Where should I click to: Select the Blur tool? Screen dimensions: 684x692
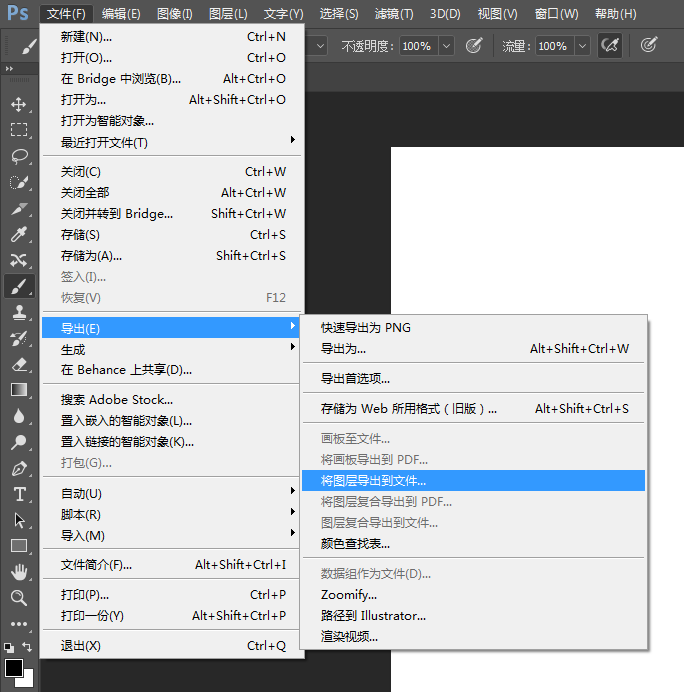(x=19, y=416)
